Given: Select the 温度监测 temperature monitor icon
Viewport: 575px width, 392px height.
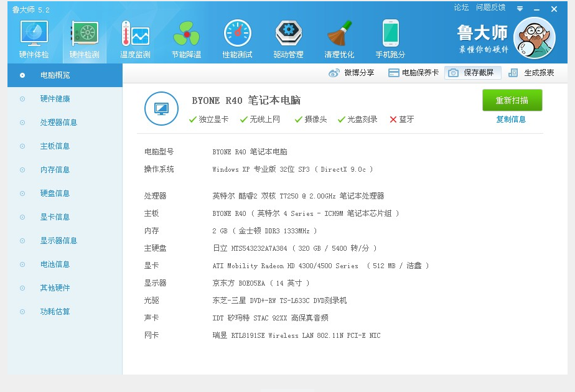Looking at the screenshot, I should (135, 35).
